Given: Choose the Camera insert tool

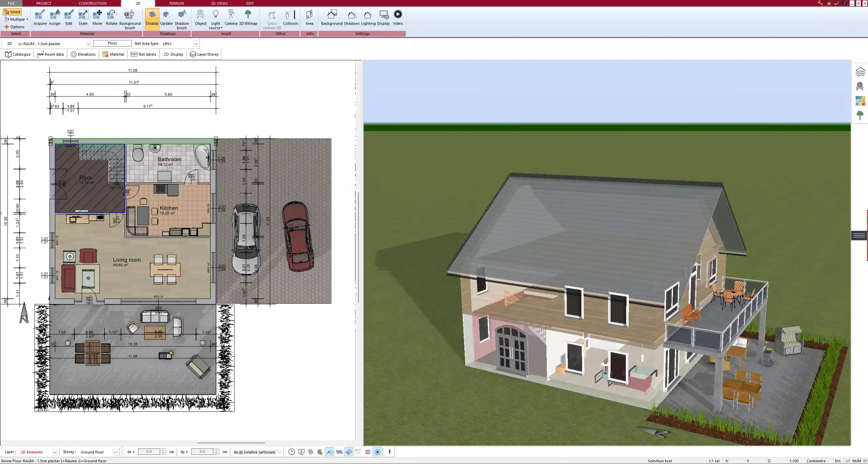Looking at the screenshot, I should (231, 18).
